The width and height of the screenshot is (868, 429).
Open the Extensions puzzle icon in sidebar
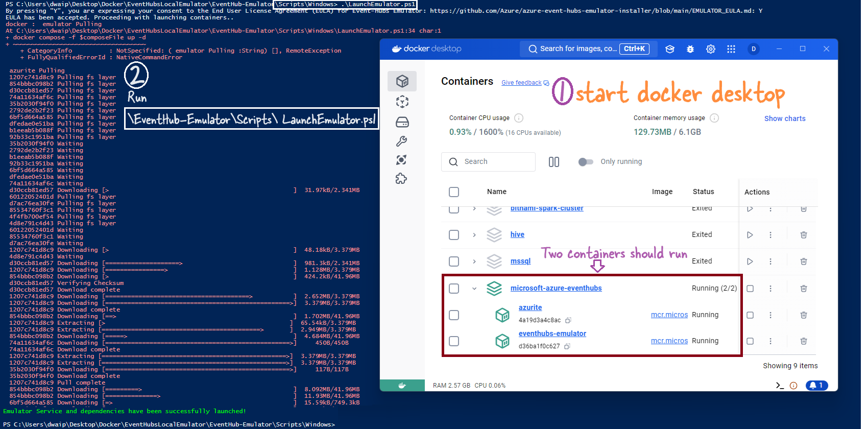coord(402,178)
